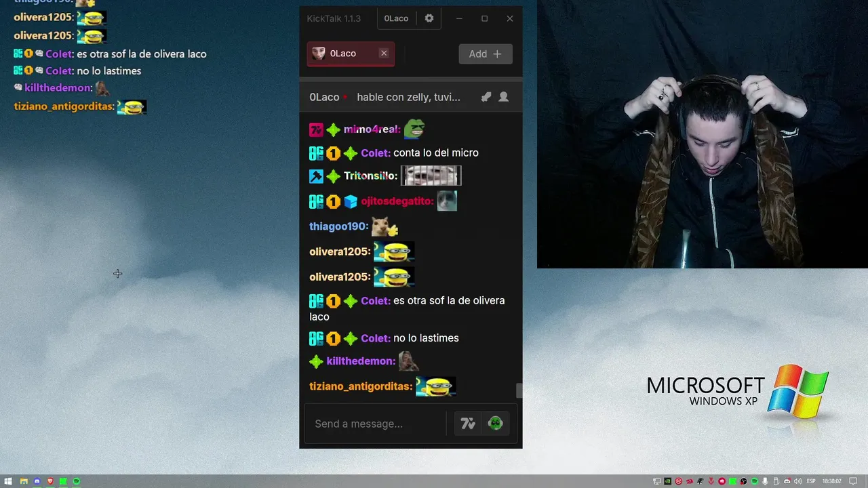This screenshot has width=868, height=488.
Task: Open the clock showing 18:38:02
Action: click(831, 481)
